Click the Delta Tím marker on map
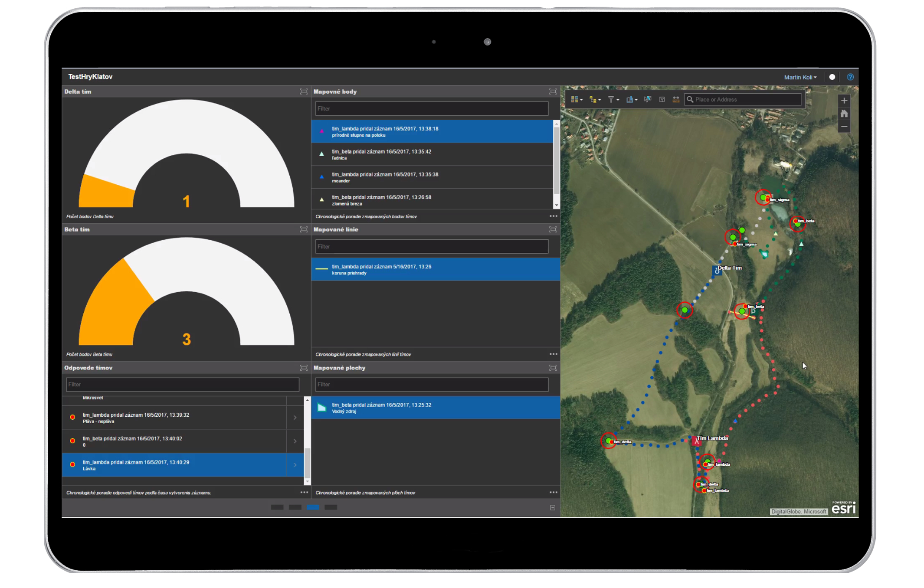924x588 pixels. (x=717, y=271)
